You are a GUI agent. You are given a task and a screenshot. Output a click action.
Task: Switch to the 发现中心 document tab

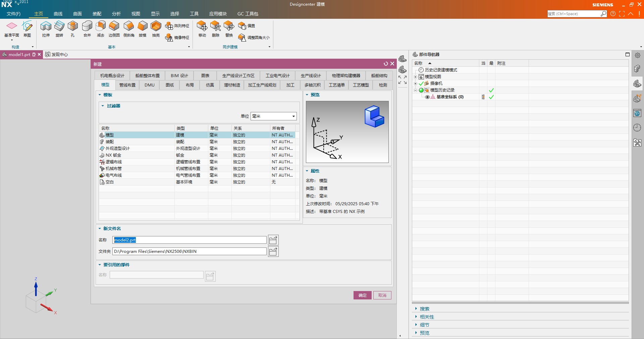pos(57,54)
